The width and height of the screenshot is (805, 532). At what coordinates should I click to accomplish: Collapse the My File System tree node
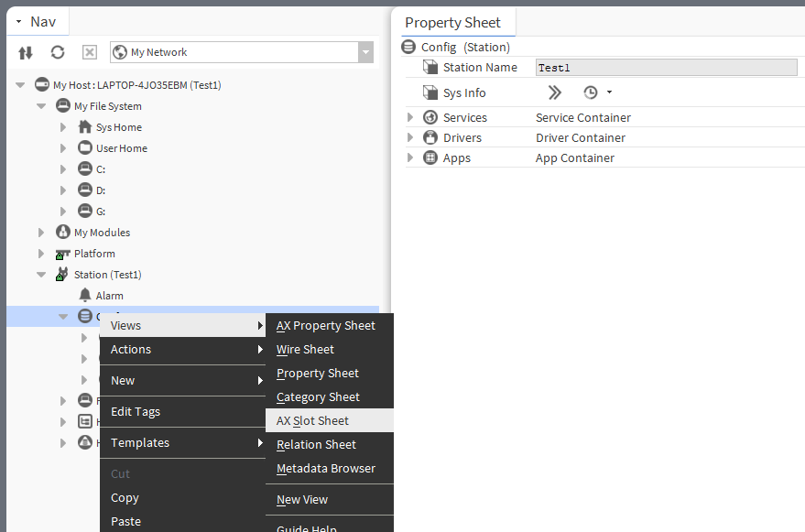(41, 106)
